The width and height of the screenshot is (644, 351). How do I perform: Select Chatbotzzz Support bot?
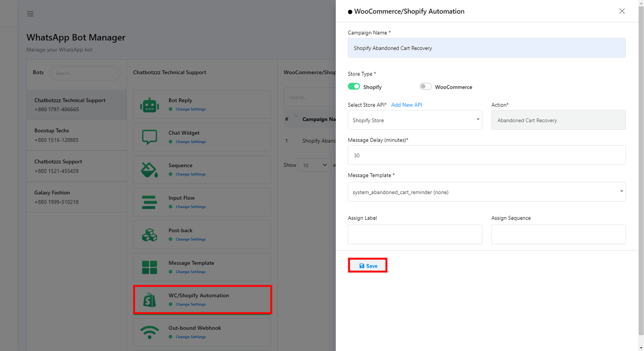[76, 166]
